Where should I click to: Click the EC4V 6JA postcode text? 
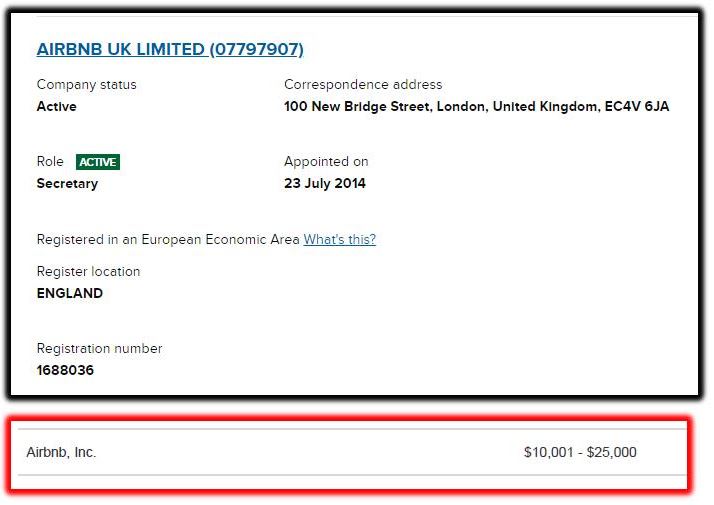637,107
